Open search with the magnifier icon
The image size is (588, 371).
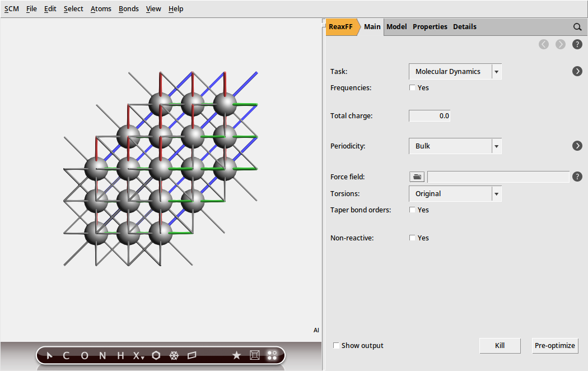(x=577, y=27)
